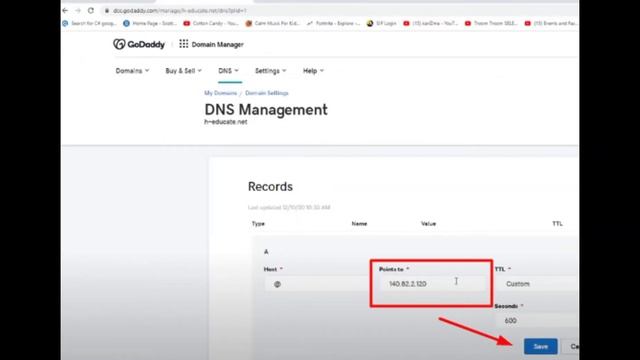Open the 'Troom Troom' YouTube bookmark
The image size is (640, 360).
[x=491, y=23]
